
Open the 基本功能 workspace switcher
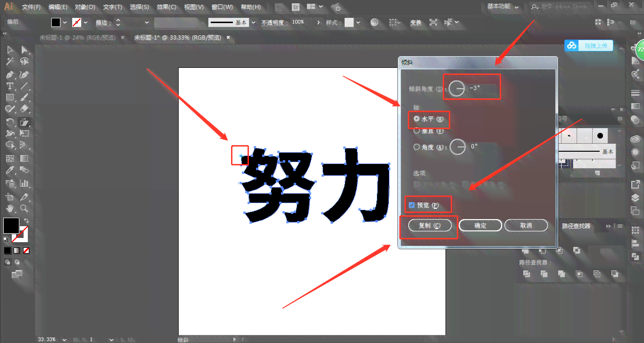click(x=503, y=7)
